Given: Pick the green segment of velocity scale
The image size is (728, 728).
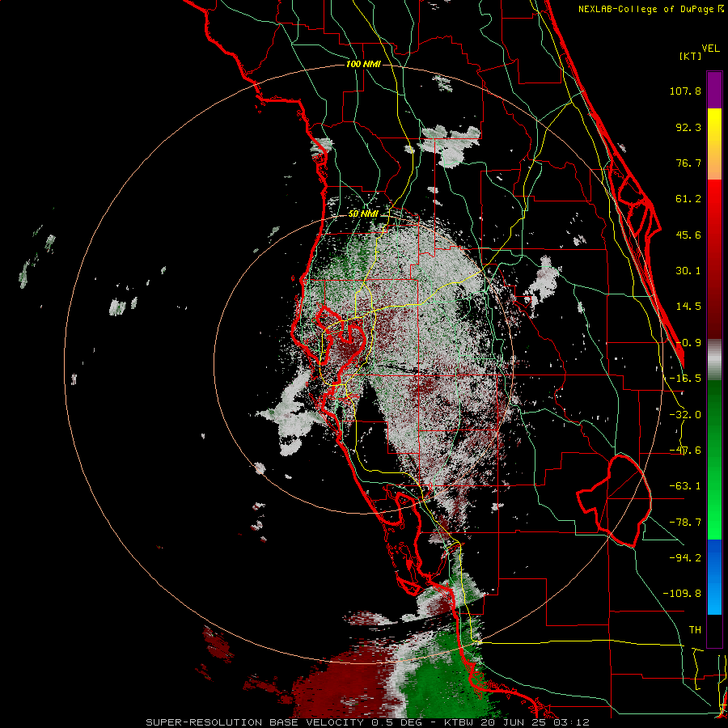Looking at the screenshot, I should [x=714, y=459].
